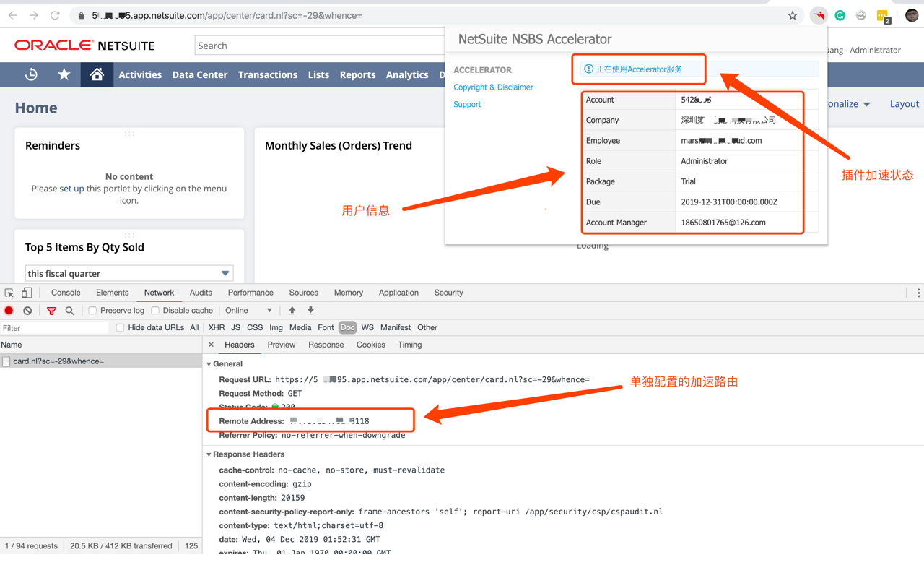Open the Support link in Accelerator
The image size is (924, 578).
(467, 104)
